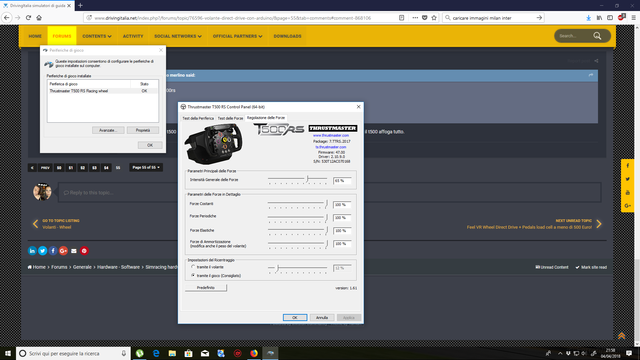Screen dimensions: 640x360
Task: Open 'Unread Content' link
Action: point(552,267)
